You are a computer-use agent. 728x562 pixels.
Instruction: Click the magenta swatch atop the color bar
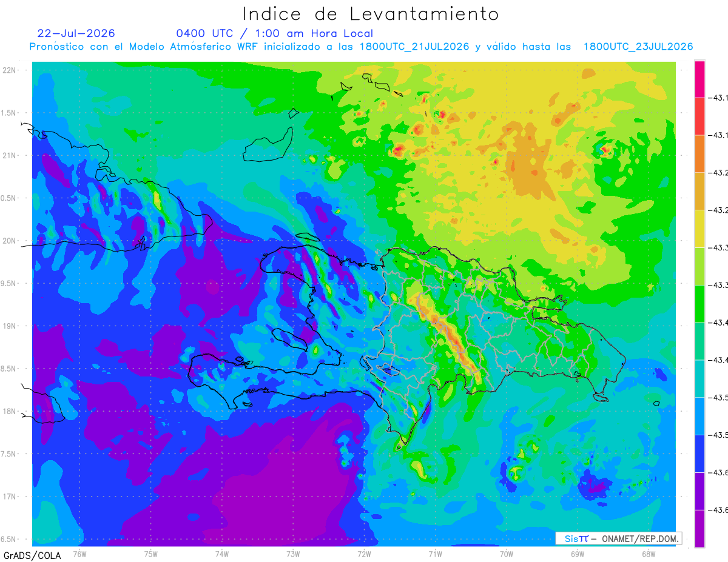click(x=699, y=79)
